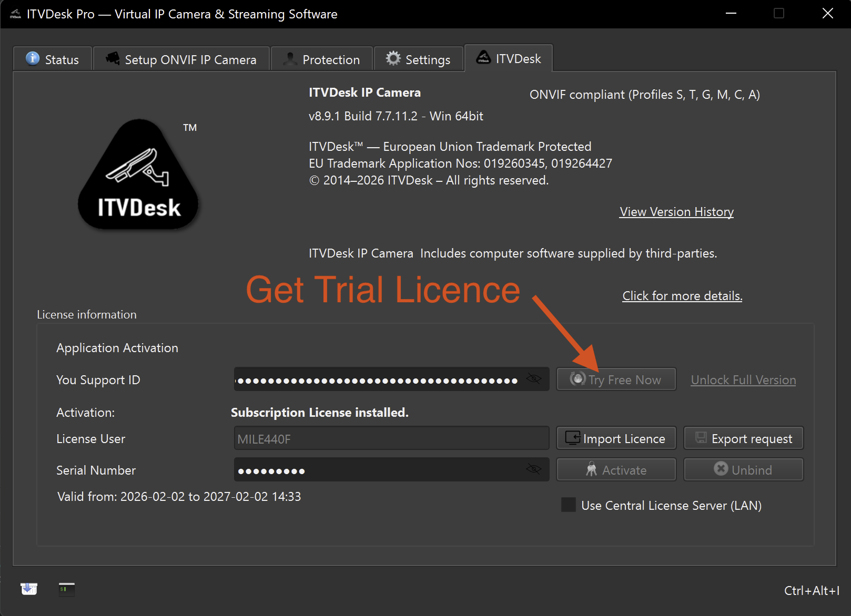This screenshot has height=616, width=851.
Task: Click the ITVDesk app icon in title bar
Action: pyautogui.click(x=16, y=14)
